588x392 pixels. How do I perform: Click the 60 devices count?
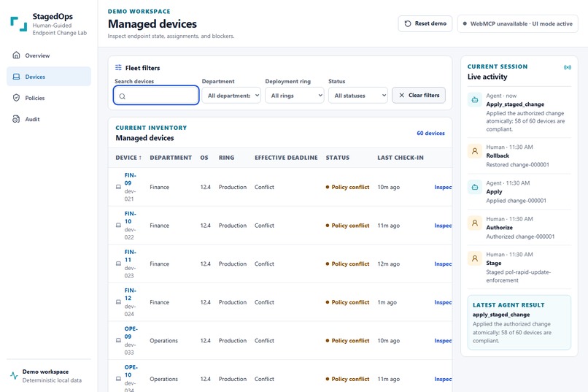(x=430, y=133)
